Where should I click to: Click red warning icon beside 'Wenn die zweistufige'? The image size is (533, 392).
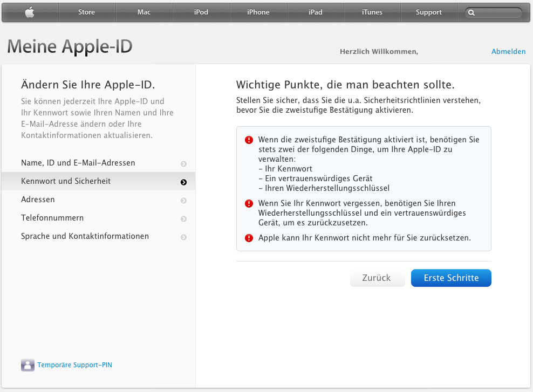click(x=249, y=140)
